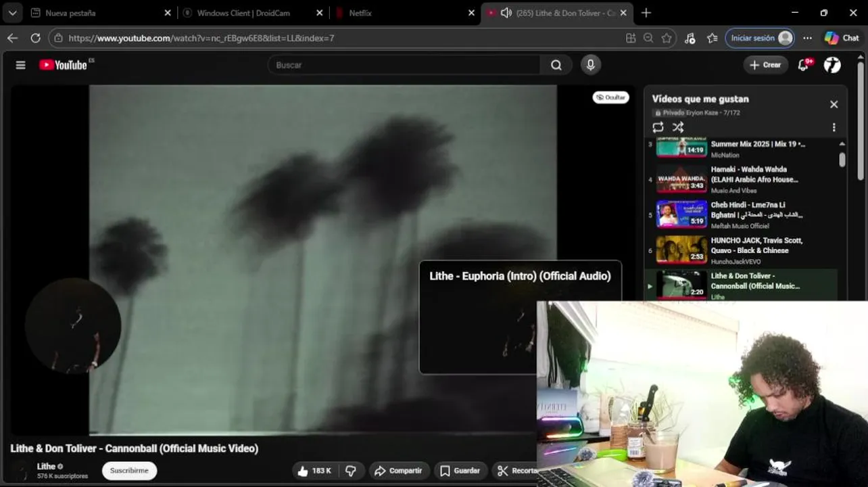Subscribe with the Suscribirme button

(x=129, y=471)
